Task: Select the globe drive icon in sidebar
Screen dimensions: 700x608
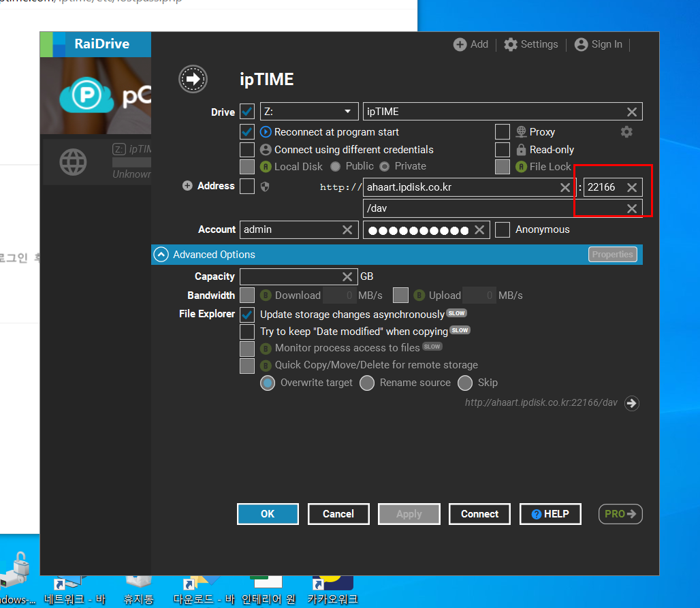Action: (x=74, y=162)
